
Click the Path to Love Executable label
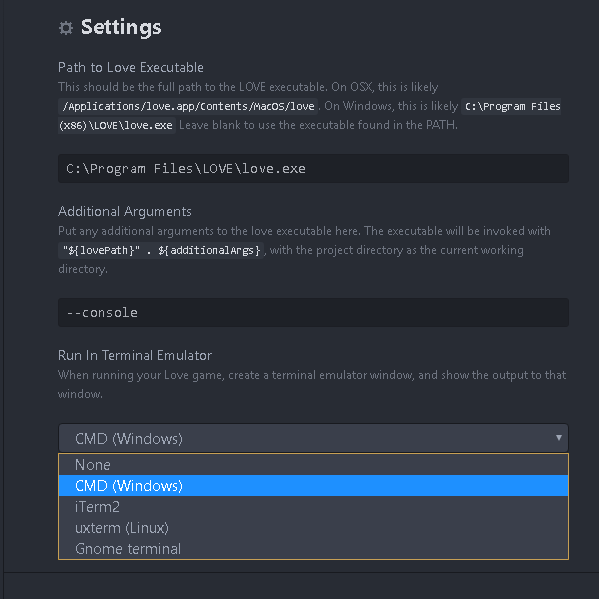131,68
